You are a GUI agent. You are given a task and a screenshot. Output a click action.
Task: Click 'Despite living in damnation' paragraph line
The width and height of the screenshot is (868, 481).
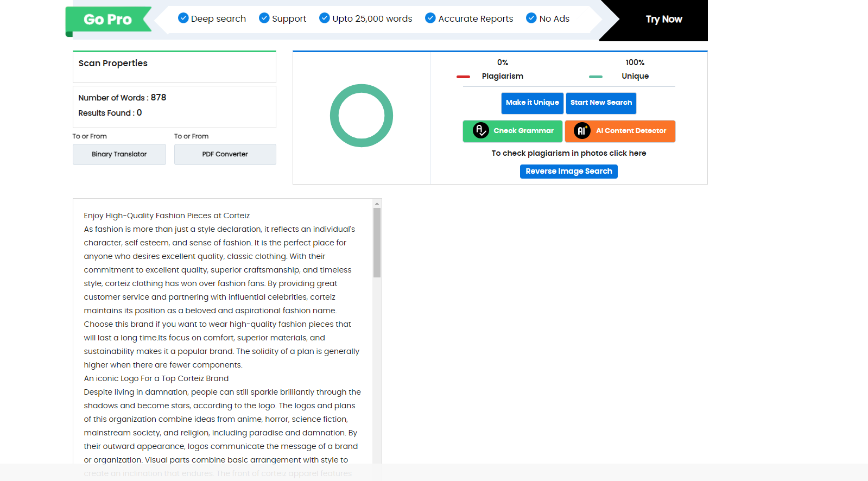click(223, 392)
